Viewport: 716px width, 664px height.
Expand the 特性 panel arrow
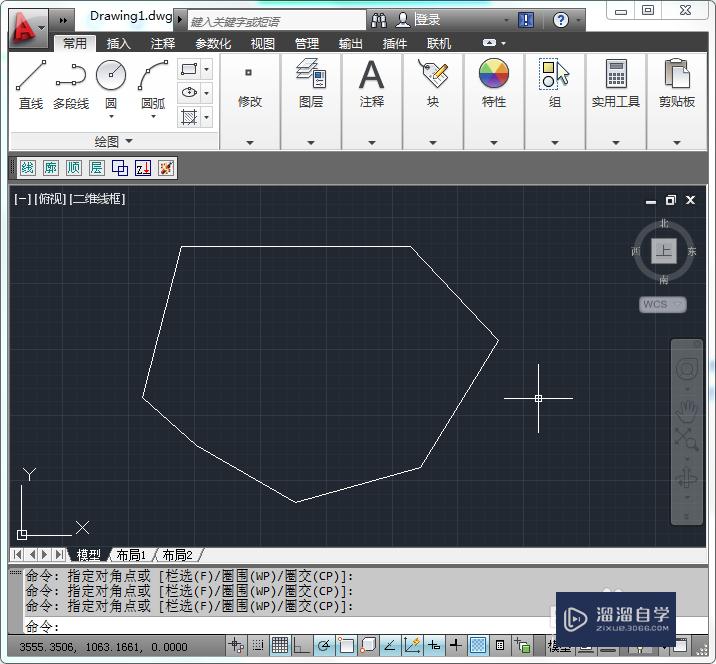tap(494, 142)
